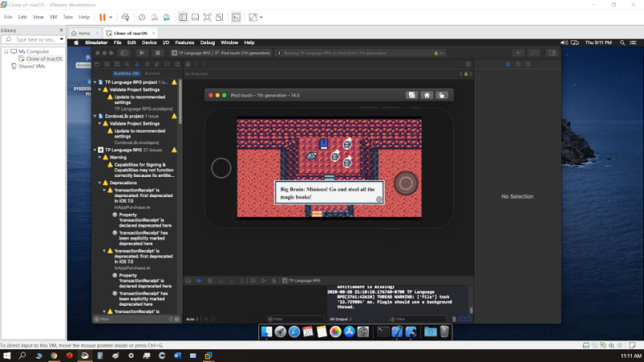Image resolution: width=644 pixels, height=362 pixels.
Task: Open VMware Tabs menu
Action: tap(68, 17)
